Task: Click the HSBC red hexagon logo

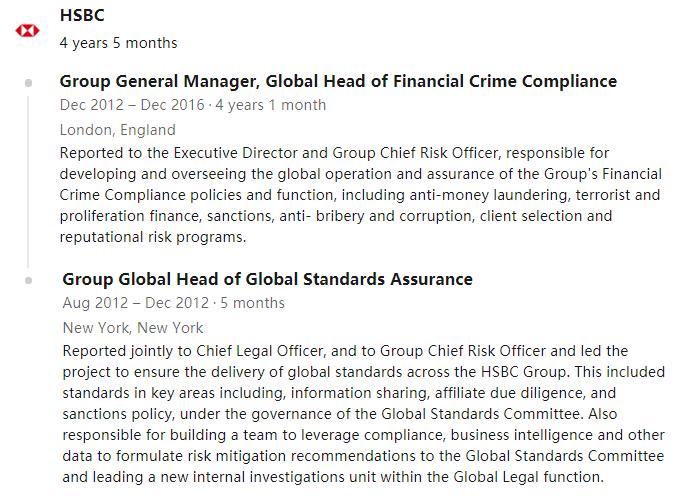Action: tap(28, 30)
